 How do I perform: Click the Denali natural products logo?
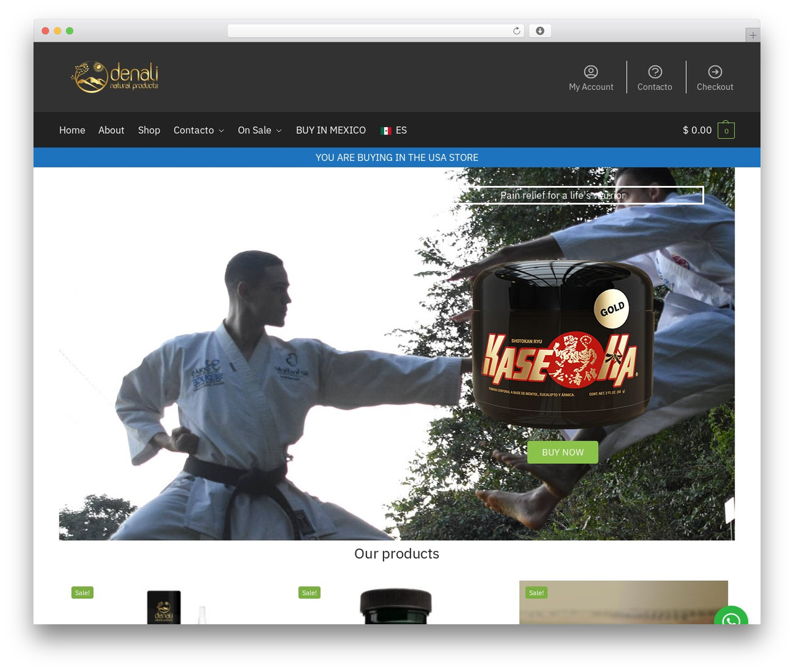(115, 77)
